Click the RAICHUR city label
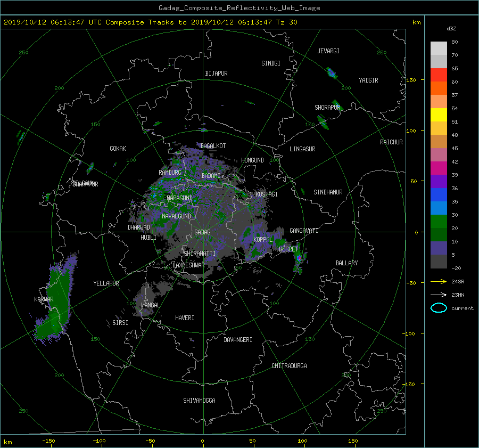Screen dimensions: 479x448 [391, 142]
